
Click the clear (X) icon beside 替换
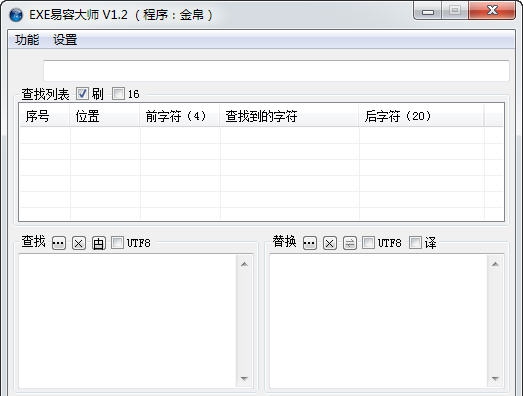[x=330, y=243]
